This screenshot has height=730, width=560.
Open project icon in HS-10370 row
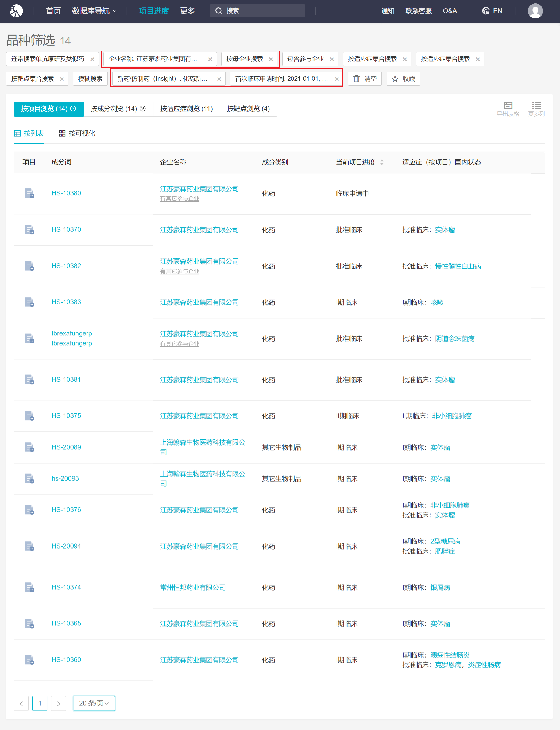click(x=29, y=230)
